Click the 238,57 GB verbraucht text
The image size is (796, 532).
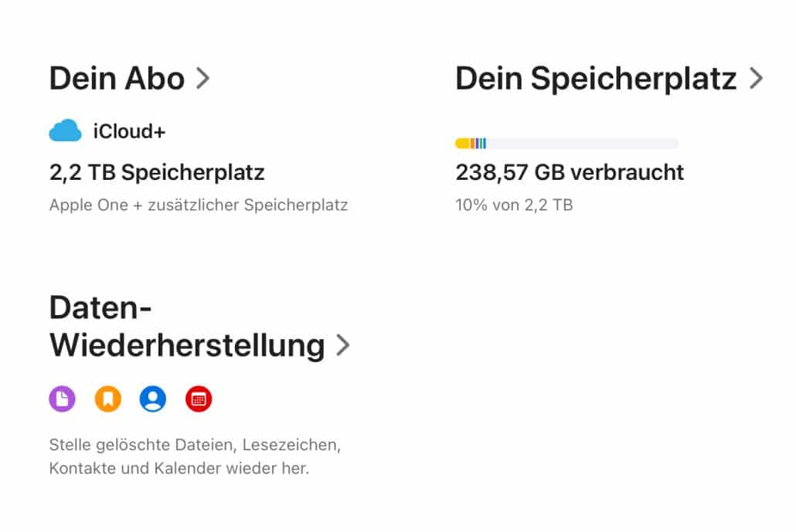coord(569,172)
